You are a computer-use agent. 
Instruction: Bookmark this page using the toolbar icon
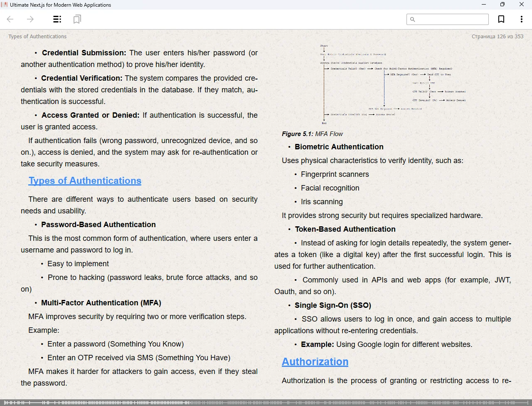point(501,19)
